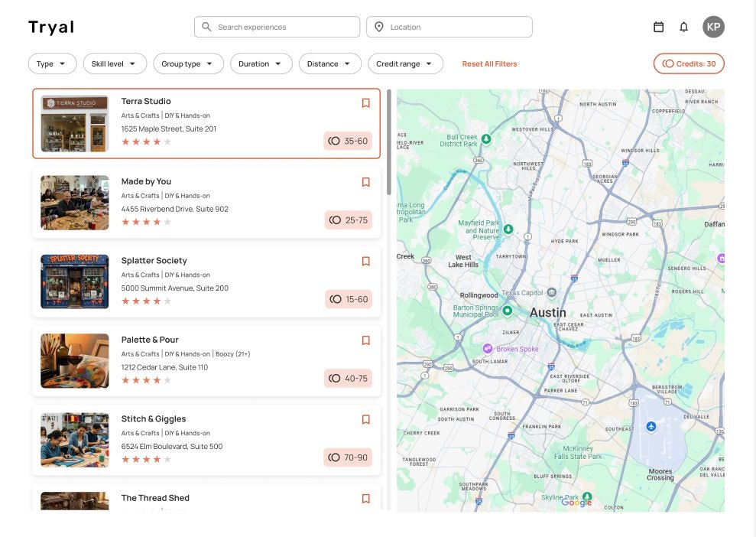Click the listings vertical scrollbar
The width and height of the screenshot is (756, 537).
(x=388, y=142)
